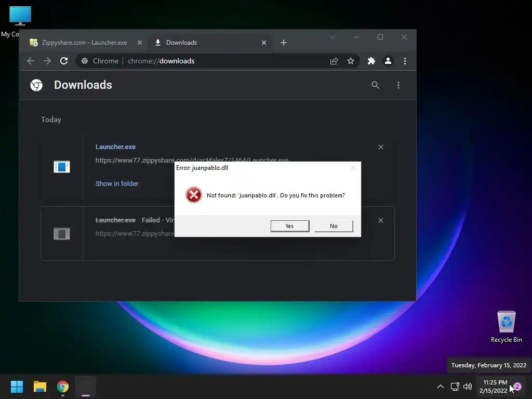The height and width of the screenshot is (399, 532).
Task: Open File Explorer from taskbar
Action: point(39,387)
